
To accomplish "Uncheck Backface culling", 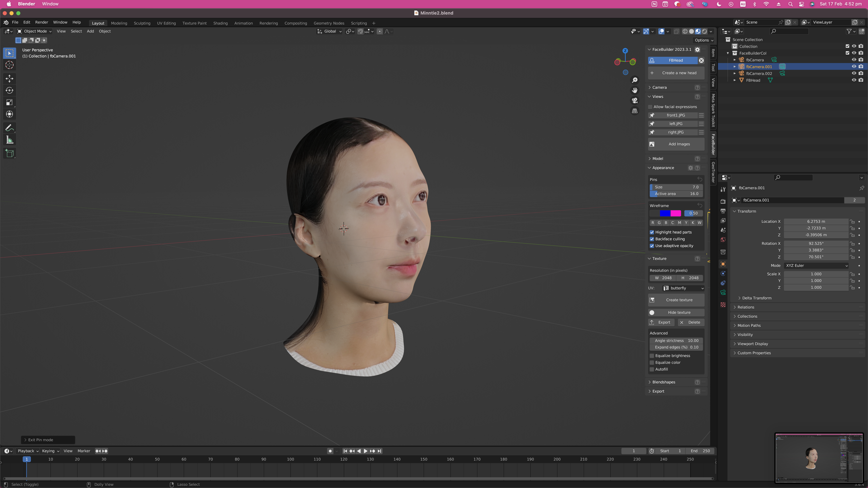I will (652, 239).
